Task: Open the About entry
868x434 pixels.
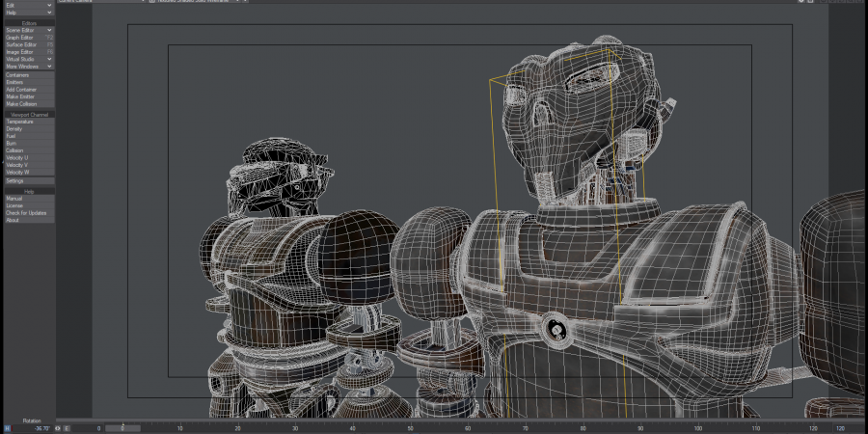Action: (x=29, y=220)
